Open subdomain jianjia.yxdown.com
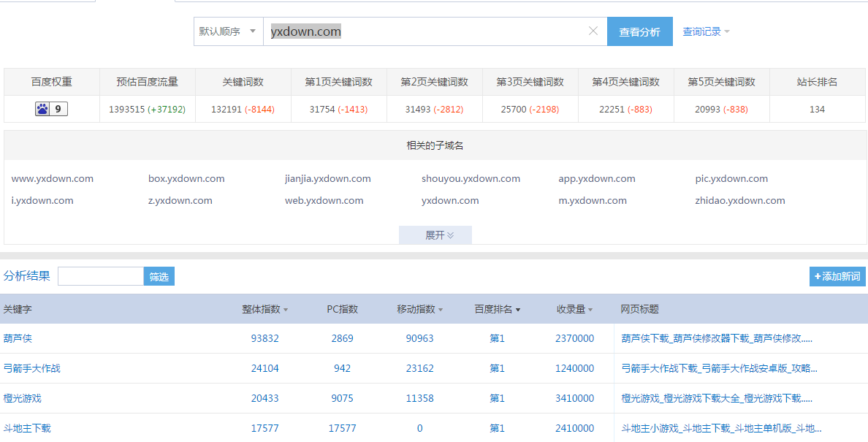 328,179
